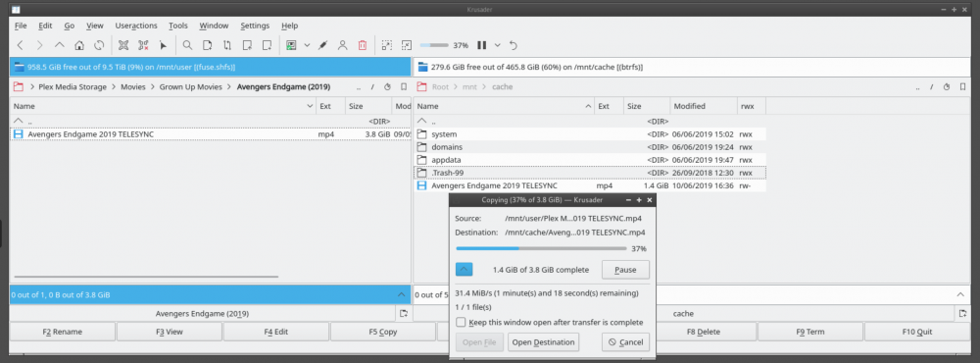Pause the copy in dialog
Image resolution: width=980 pixels, height=363 pixels.
click(x=625, y=270)
